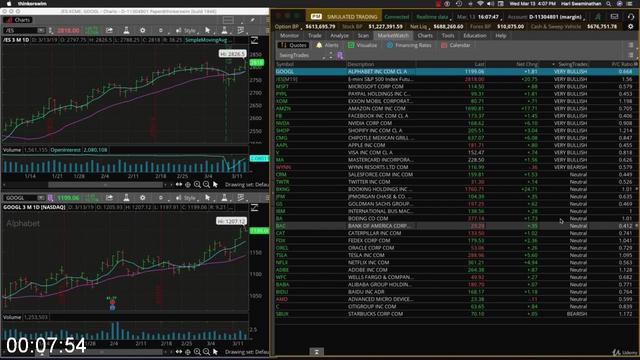Open the Help tab
The image size is (640, 360).
(x=500, y=36)
